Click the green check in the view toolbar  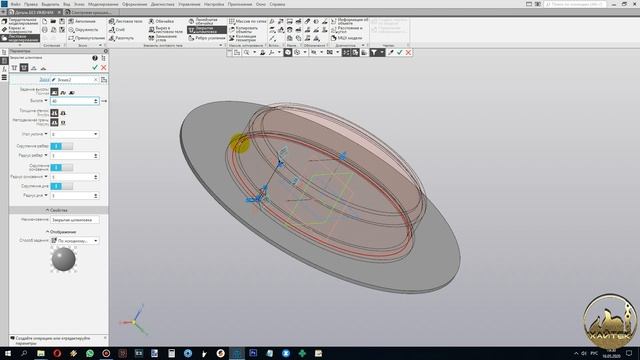click(400, 53)
